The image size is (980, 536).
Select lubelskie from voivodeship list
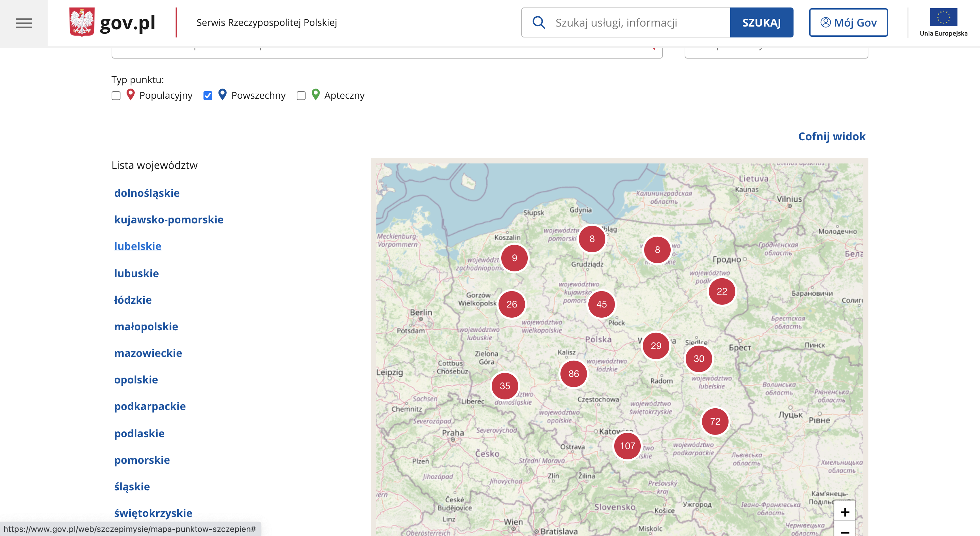tap(138, 246)
